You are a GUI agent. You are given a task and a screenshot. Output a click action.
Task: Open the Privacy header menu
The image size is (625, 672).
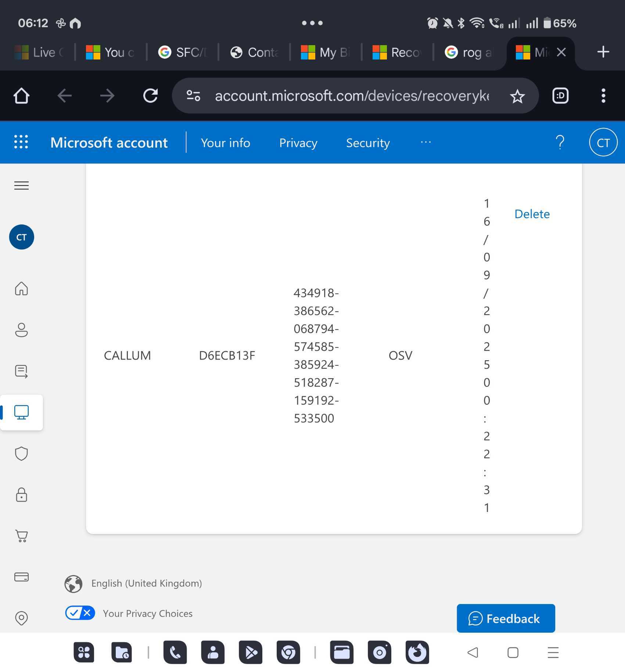pyautogui.click(x=298, y=143)
